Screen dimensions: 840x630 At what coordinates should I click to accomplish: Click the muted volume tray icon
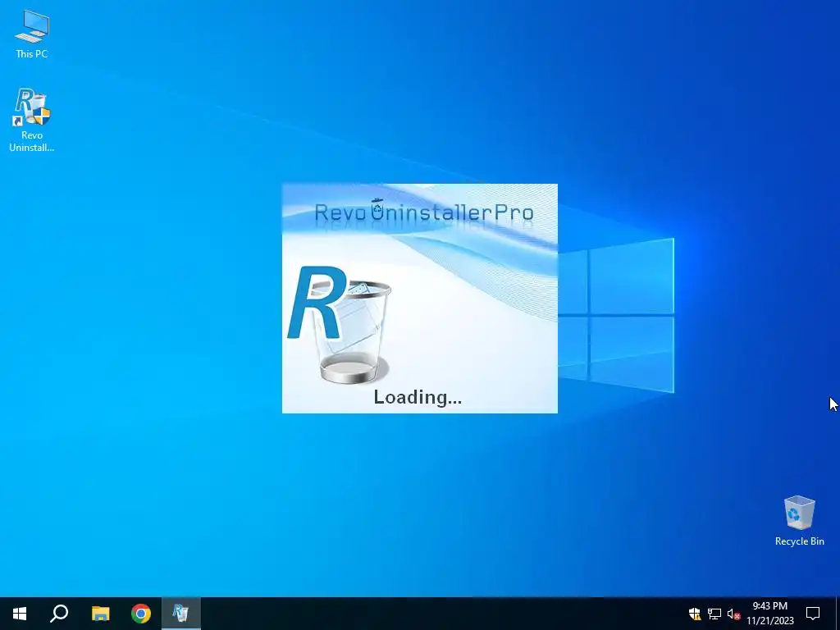(x=733, y=614)
